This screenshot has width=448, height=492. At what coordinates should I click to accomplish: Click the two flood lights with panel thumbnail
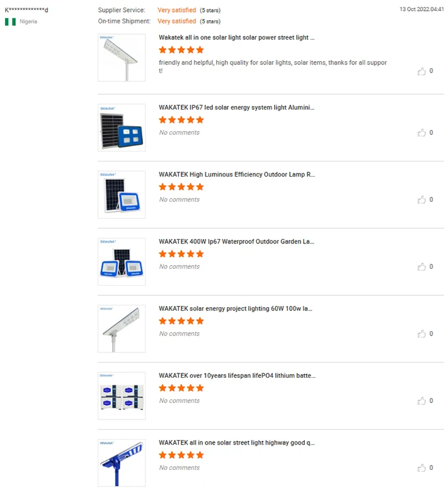click(122, 262)
